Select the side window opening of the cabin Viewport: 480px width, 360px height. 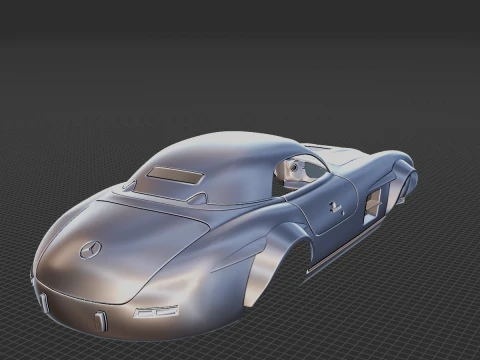300,176
